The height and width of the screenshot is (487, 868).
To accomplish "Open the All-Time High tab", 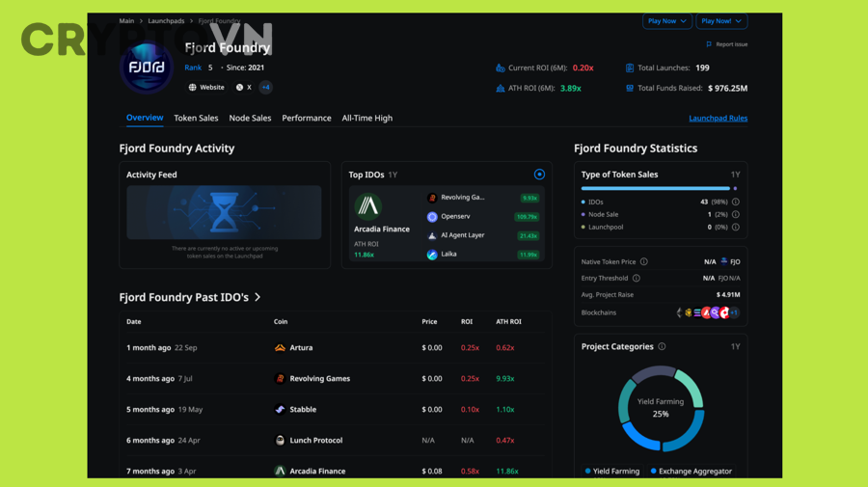I will click(x=367, y=118).
